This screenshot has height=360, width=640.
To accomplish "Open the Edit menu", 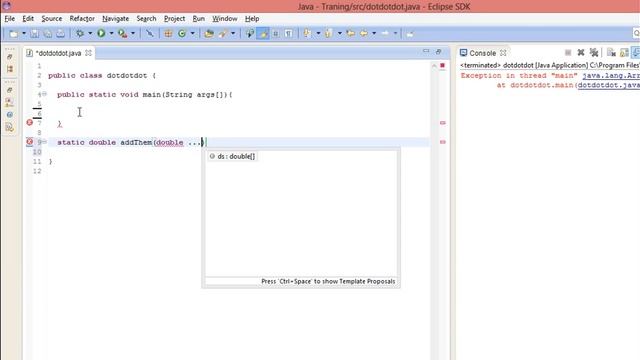I will coord(28,19).
